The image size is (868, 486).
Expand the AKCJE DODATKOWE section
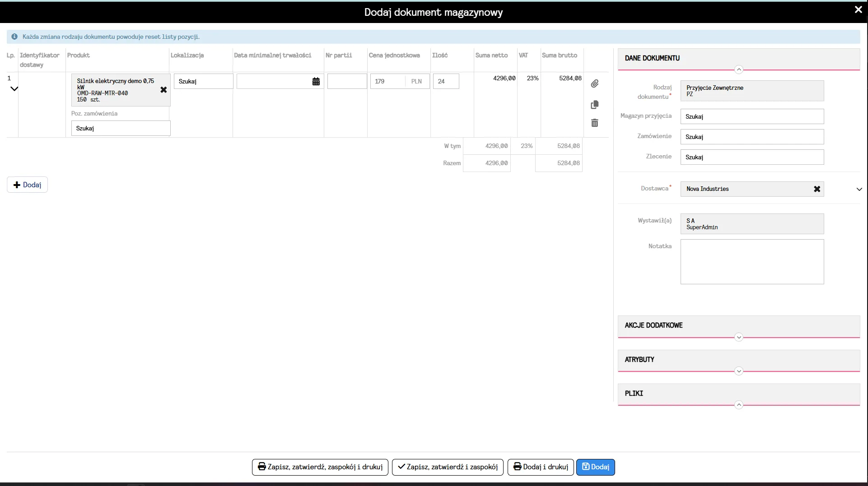pos(739,337)
